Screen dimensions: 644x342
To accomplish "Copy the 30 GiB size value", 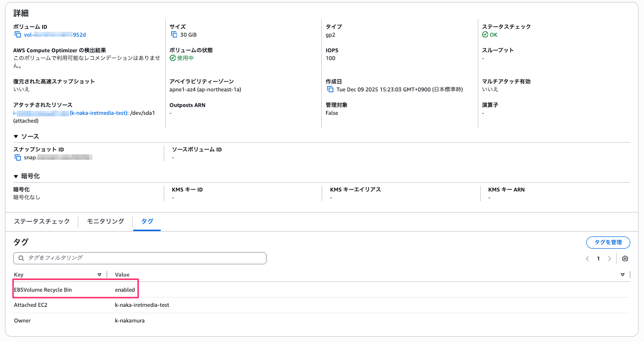I will (174, 35).
